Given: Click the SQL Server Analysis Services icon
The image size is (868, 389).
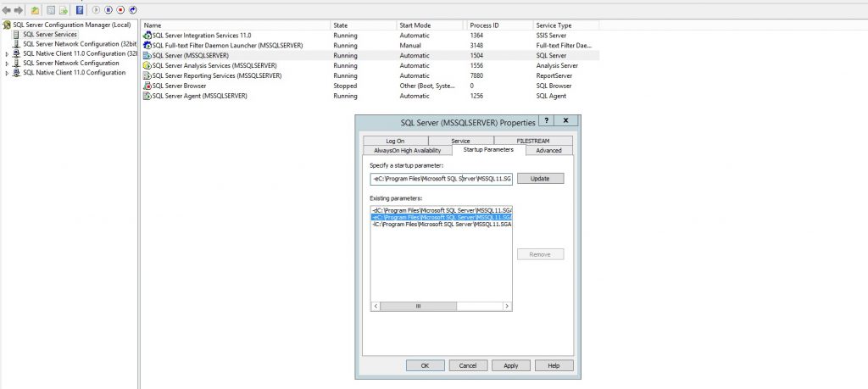Looking at the screenshot, I should (147, 65).
